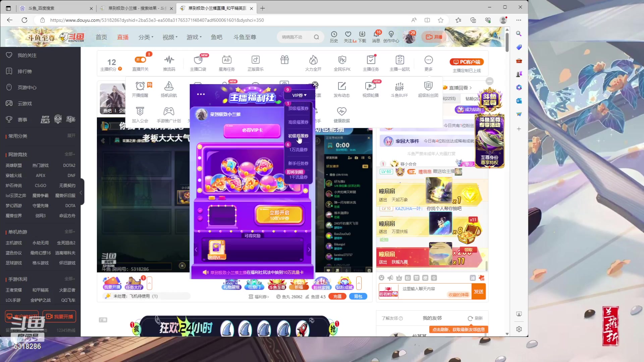
Task: Select 初级福蛋券 option
Action: [298, 136]
